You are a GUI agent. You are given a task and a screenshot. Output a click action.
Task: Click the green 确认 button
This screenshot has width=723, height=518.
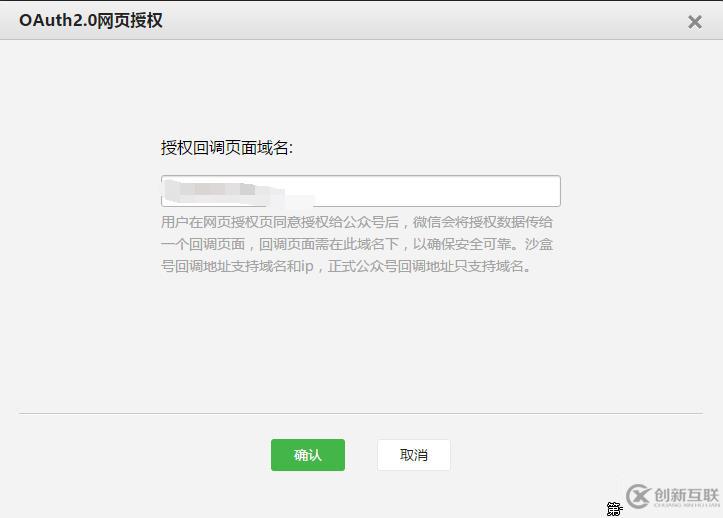pos(307,455)
